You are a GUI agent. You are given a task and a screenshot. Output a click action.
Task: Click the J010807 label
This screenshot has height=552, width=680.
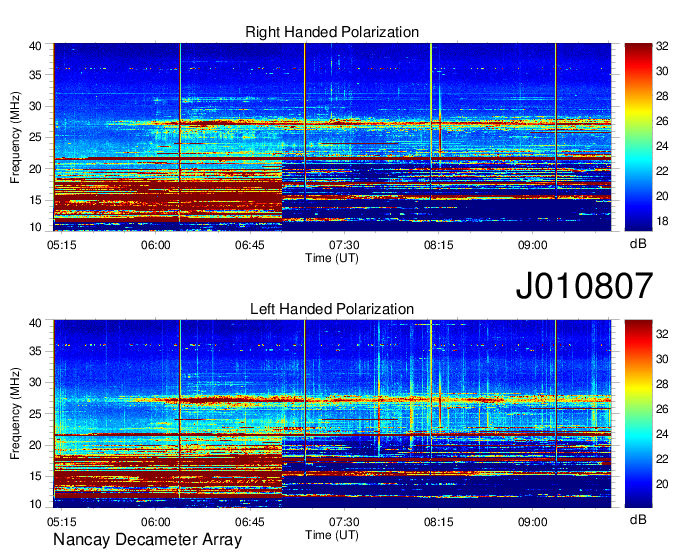point(584,285)
